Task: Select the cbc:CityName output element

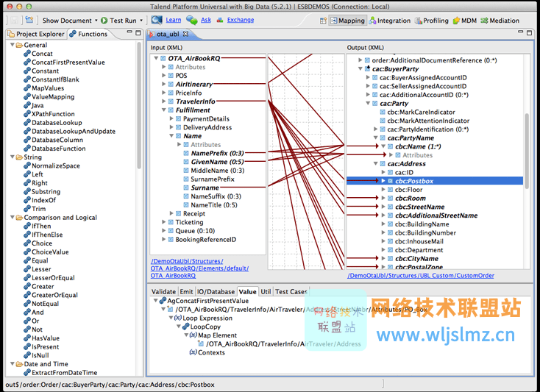Action: pos(416,258)
